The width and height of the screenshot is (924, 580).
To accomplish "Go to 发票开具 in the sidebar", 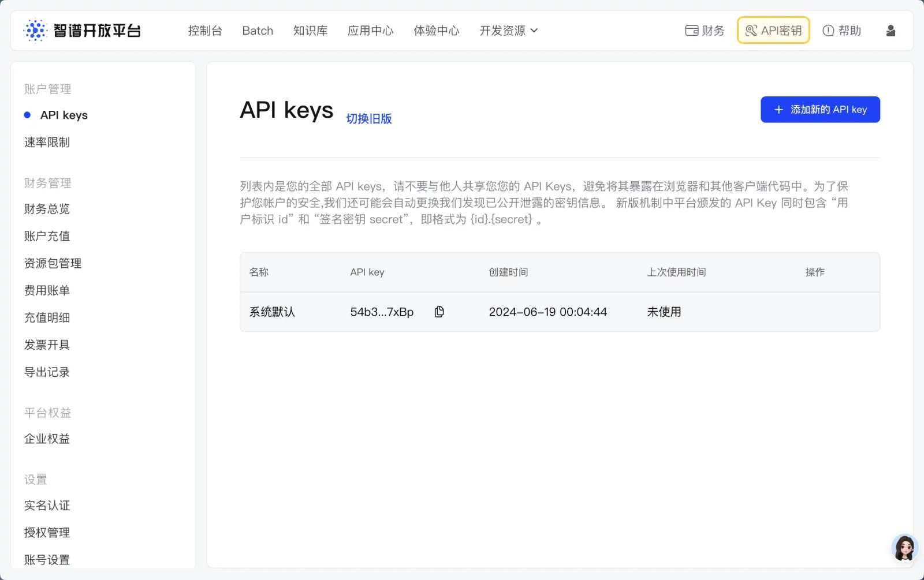I will (x=46, y=345).
